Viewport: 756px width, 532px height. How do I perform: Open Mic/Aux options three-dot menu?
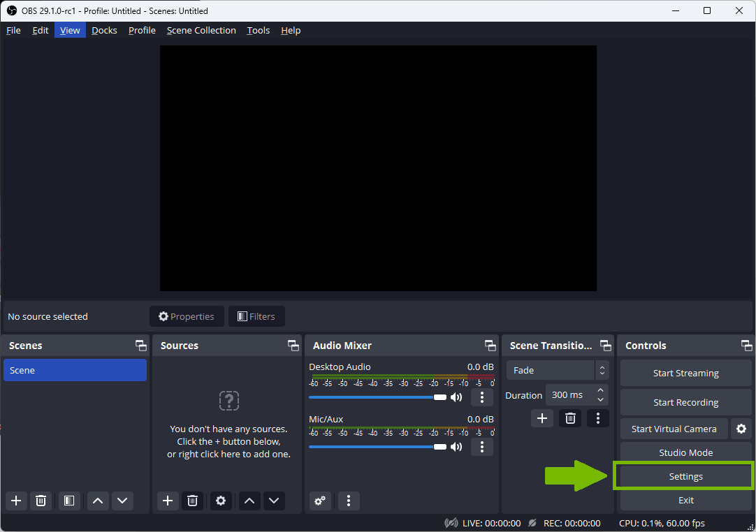point(481,447)
